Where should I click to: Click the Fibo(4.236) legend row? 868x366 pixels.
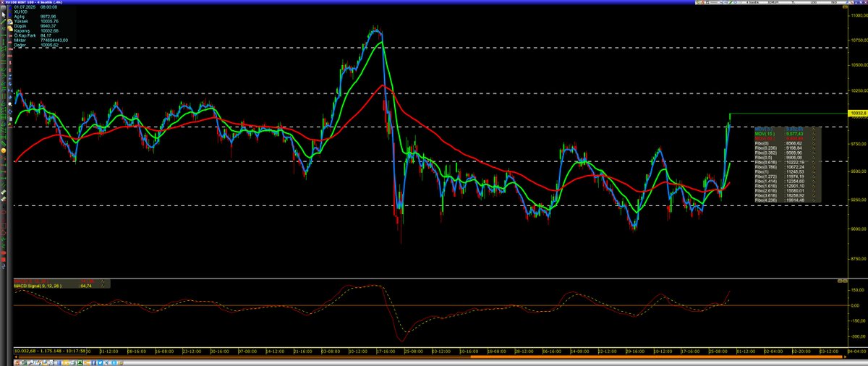(x=786, y=200)
